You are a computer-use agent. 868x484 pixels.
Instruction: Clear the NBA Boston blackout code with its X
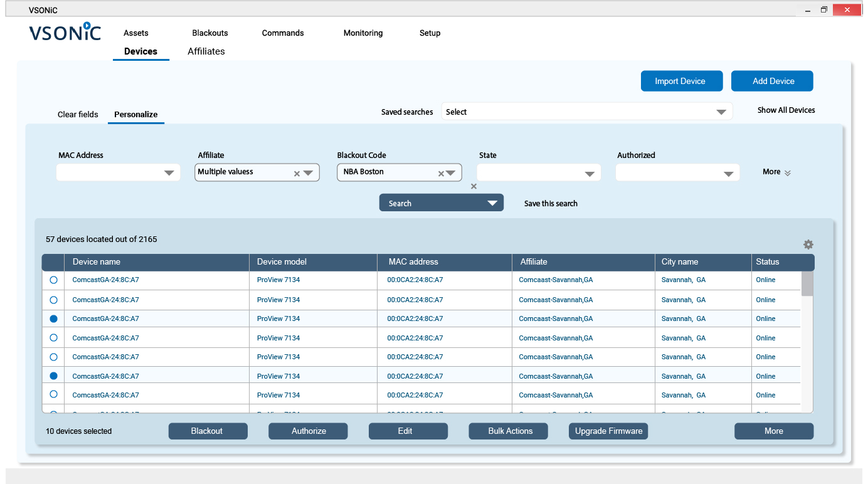[441, 174]
